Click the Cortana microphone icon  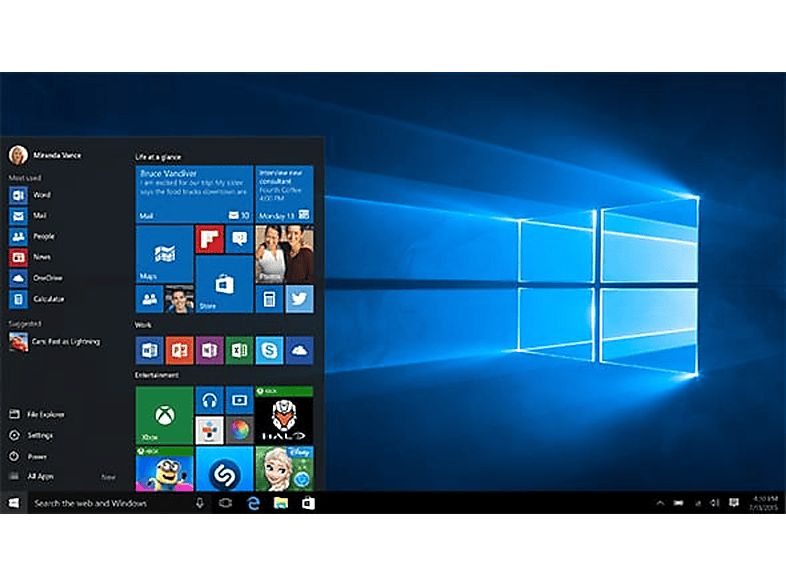click(x=200, y=503)
